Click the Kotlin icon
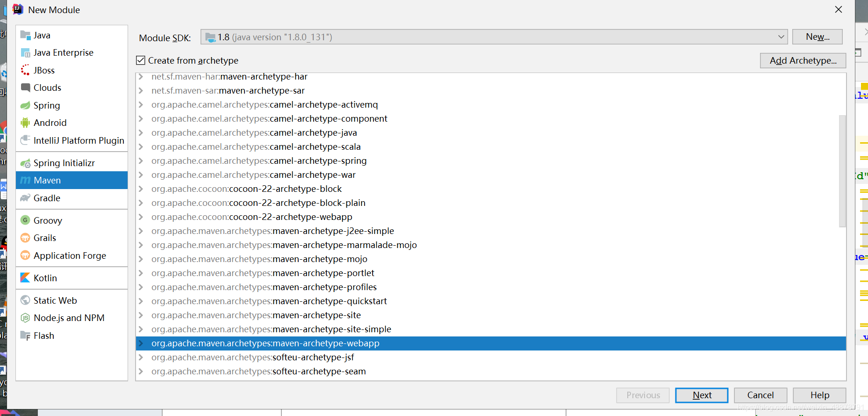Screen dimensions: 868x416 (25, 278)
